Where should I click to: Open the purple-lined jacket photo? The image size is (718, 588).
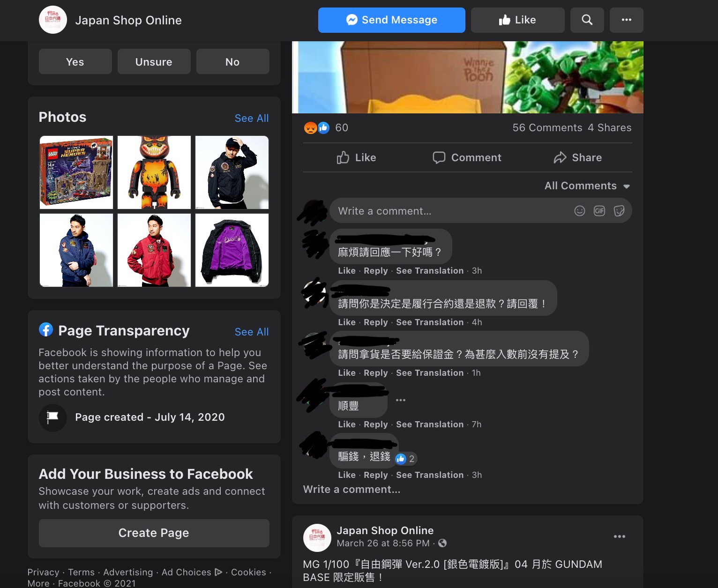(232, 250)
